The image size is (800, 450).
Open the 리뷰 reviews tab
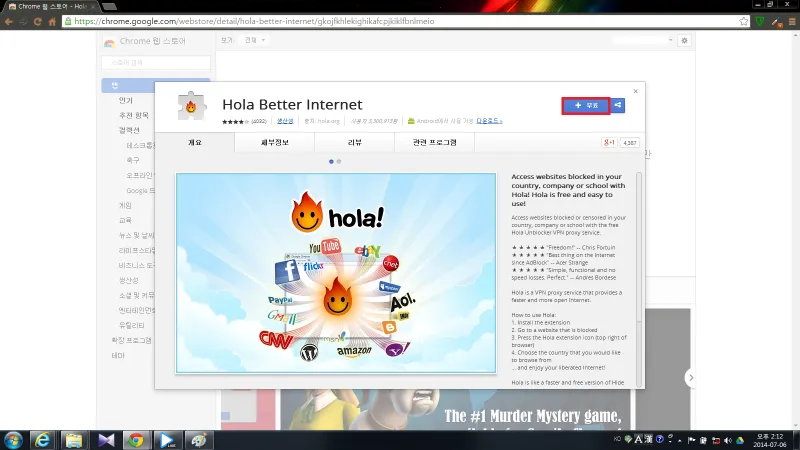coord(355,142)
